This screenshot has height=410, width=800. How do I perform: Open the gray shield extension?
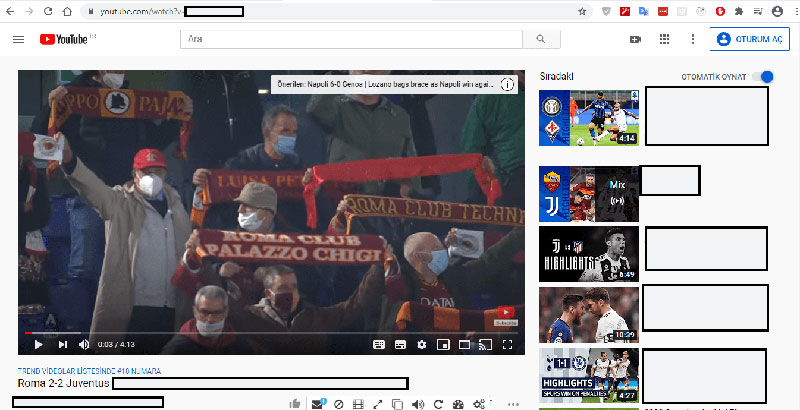[606, 11]
